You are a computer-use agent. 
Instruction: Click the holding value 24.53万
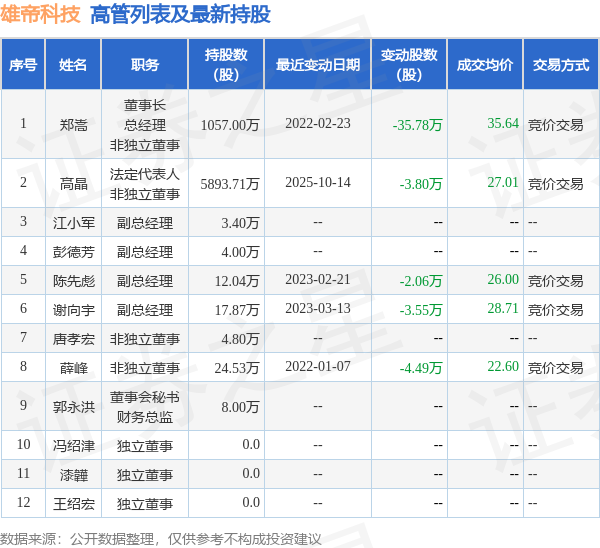[237, 368]
